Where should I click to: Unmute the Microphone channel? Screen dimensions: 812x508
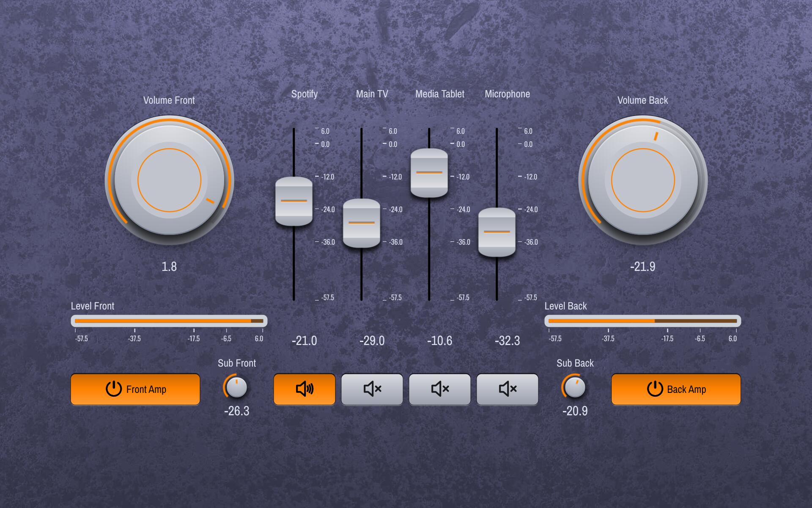coord(507,389)
